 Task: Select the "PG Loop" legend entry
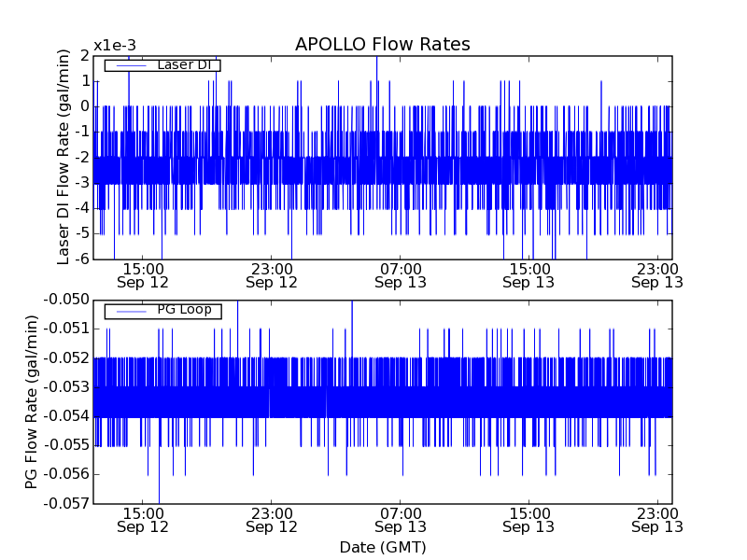[x=184, y=310]
